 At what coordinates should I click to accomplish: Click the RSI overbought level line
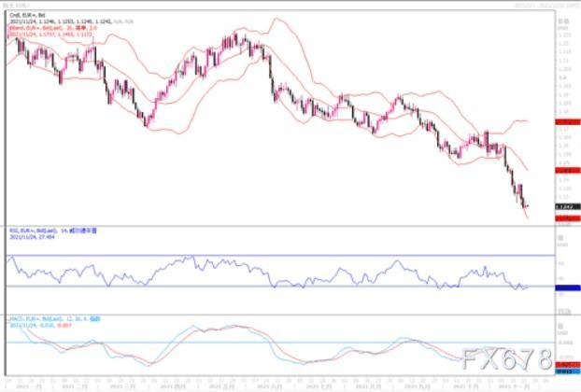coord(280,256)
